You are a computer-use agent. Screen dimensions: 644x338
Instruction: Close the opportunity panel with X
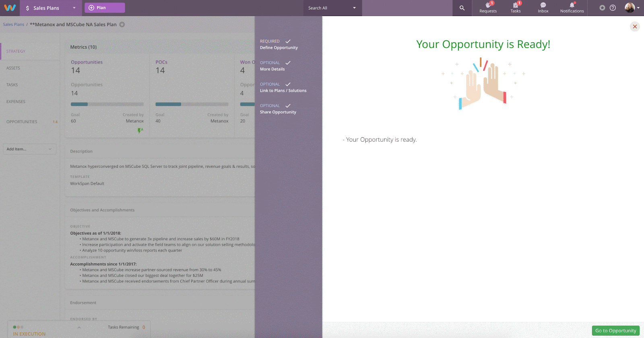pos(635,27)
